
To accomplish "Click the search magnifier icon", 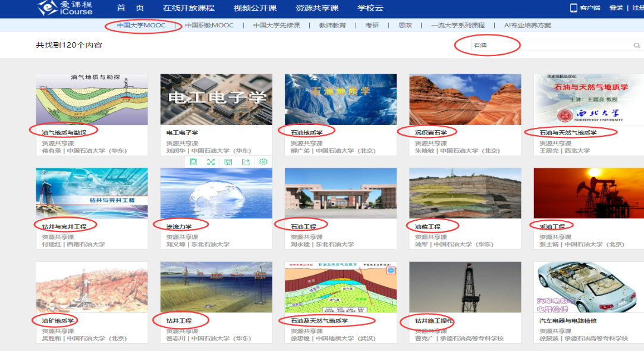I will pyautogui.click(x=637, y=45).
